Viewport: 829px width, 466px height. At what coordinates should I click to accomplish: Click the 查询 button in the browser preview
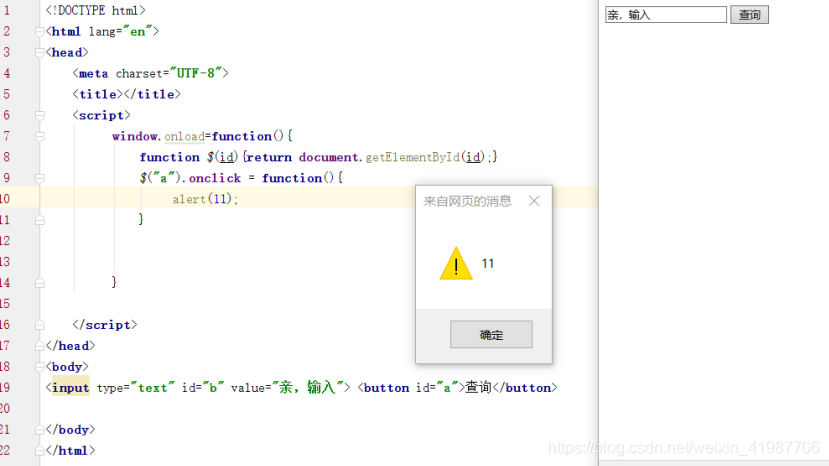749,15
